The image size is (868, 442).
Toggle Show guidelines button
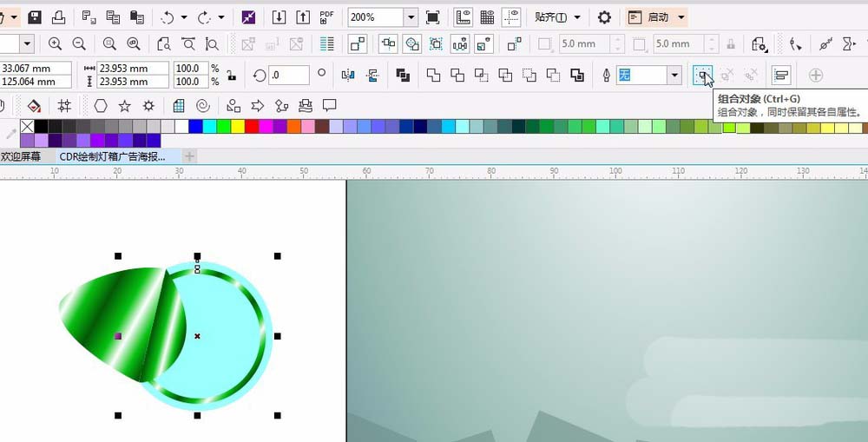pos(511,17)
